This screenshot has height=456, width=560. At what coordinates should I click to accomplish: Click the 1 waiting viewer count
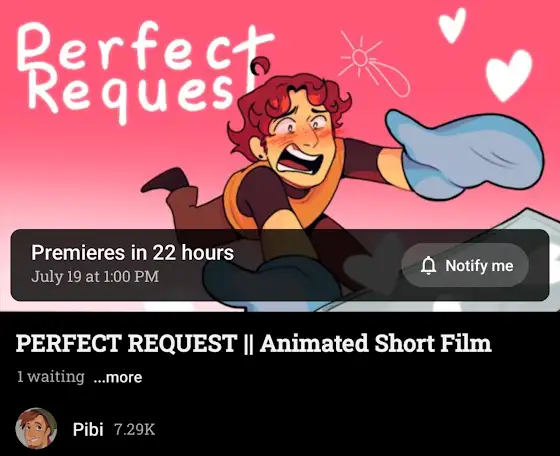(x=51, y=377)
